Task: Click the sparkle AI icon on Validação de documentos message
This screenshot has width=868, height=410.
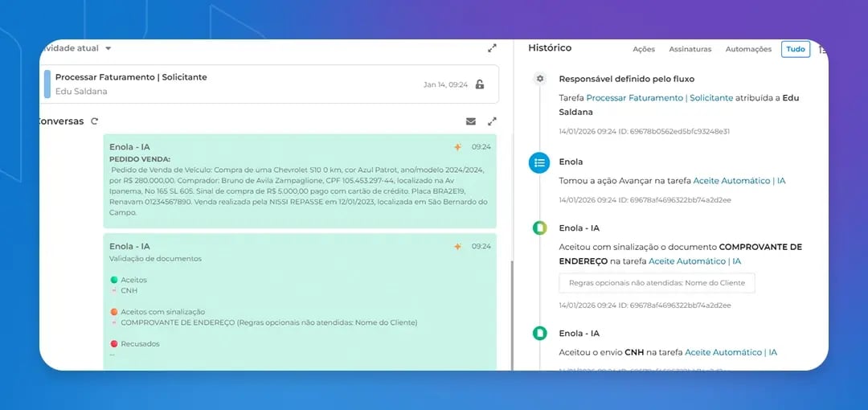Action: pyautogui.click(x=458, y=247)
